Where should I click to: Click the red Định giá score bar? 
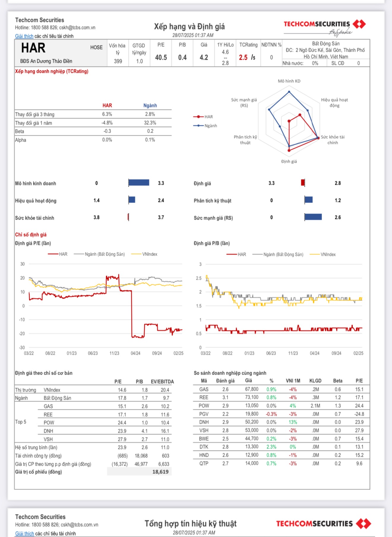tap(303, 183)
